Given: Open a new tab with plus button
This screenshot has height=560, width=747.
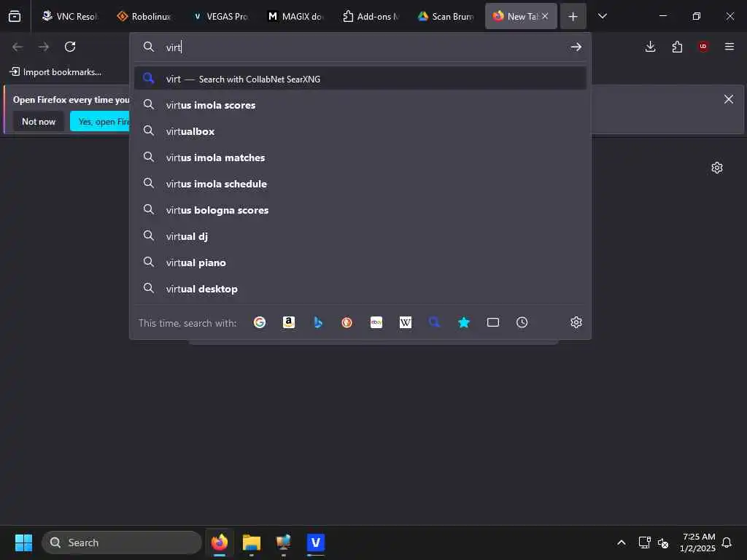Looking at the screenshot, I should tap(573, 16).
